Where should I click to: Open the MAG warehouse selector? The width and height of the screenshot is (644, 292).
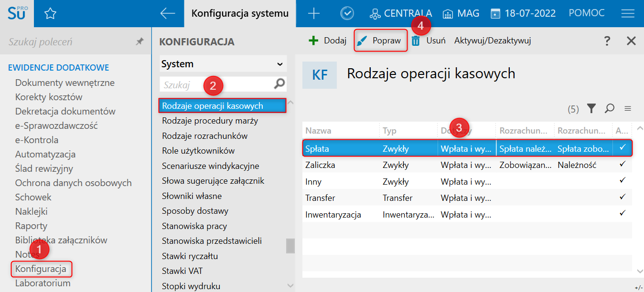(461, 14)
